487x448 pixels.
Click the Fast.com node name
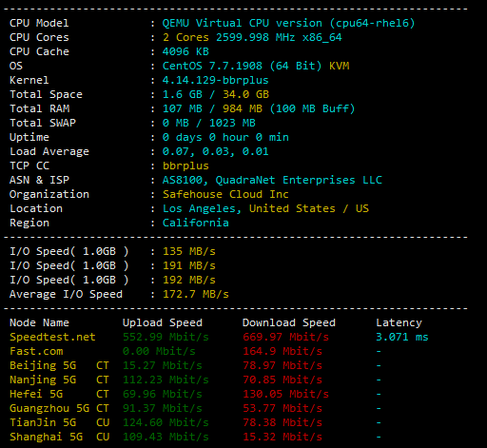36,351
